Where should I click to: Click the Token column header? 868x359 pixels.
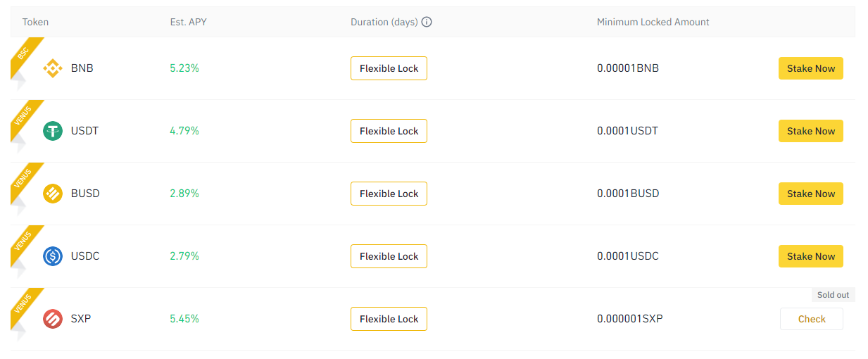pos(35,22)
